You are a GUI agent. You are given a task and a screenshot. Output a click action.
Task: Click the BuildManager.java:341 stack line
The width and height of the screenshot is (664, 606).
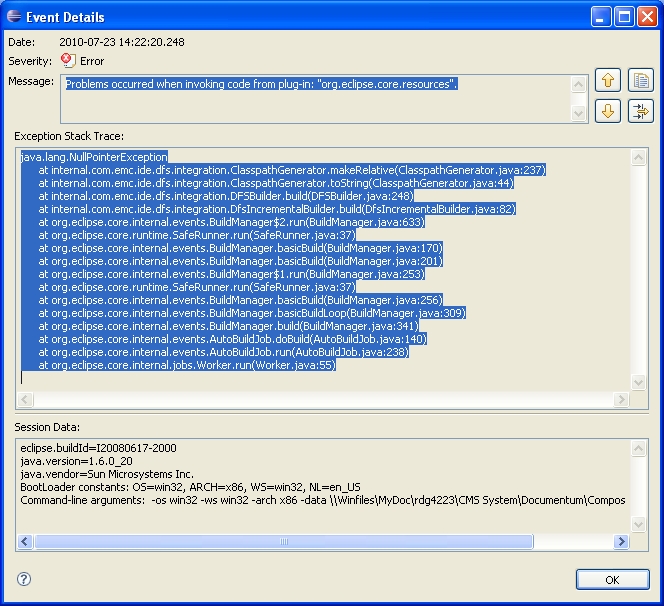click(228, 326)
